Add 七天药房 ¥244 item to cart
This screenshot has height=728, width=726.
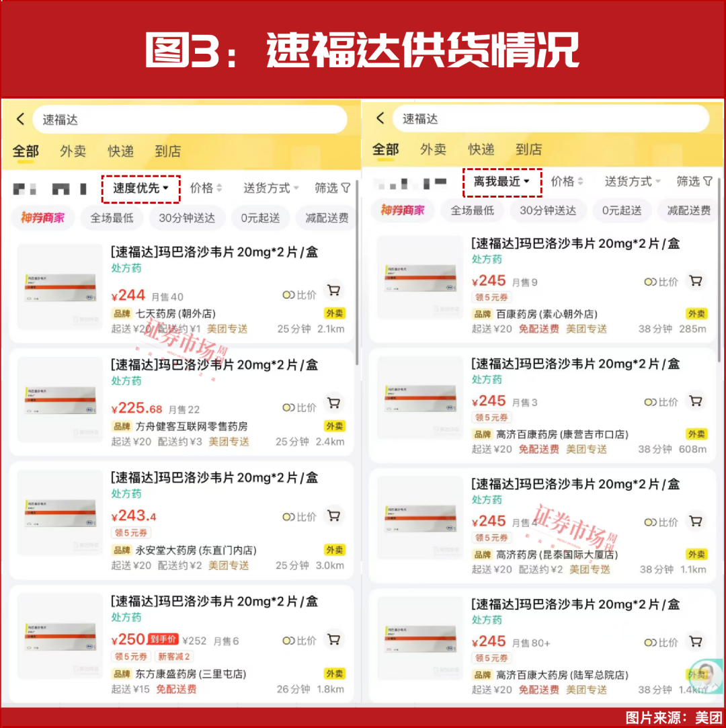point(333,290)
